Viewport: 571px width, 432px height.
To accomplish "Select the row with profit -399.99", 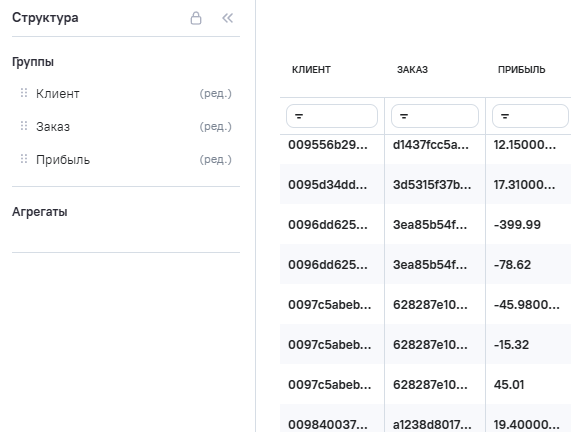I will (x=425, y=224).
